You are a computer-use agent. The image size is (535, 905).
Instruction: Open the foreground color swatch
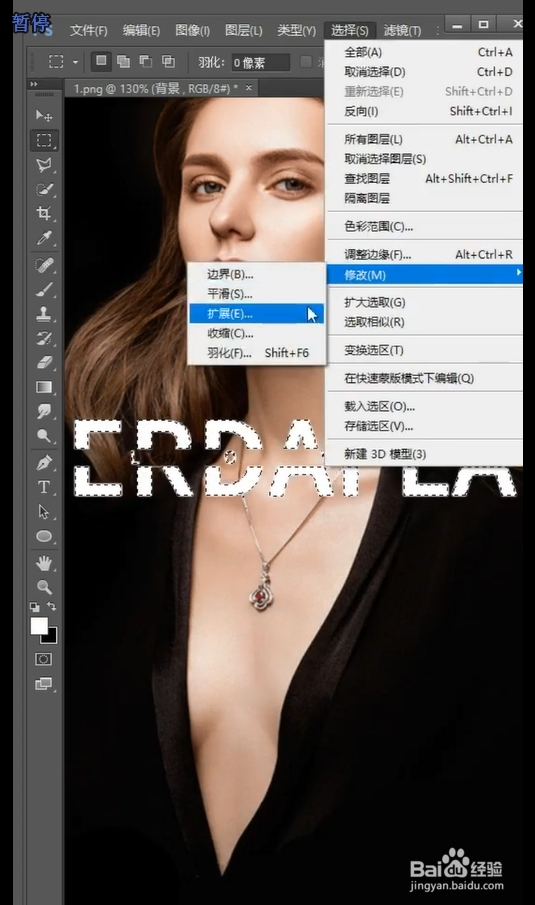point(39,626)
